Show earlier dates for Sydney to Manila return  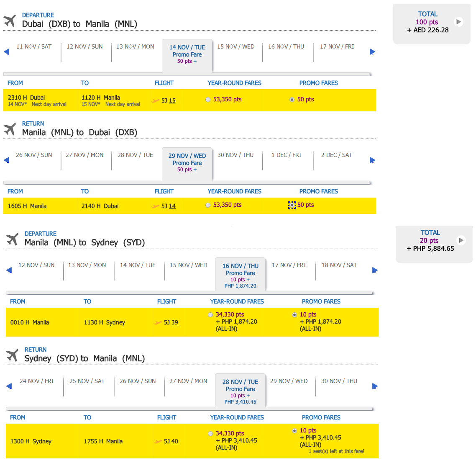(x=9, y=386)
